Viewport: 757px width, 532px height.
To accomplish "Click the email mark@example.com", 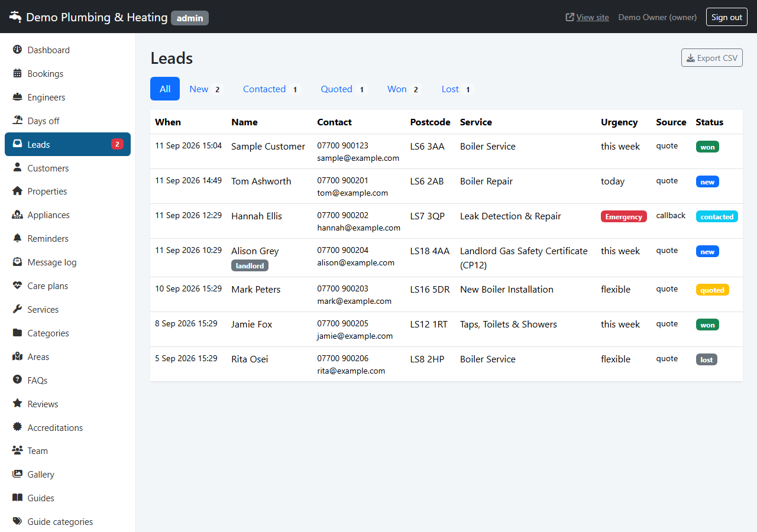I will coord(354,301).
